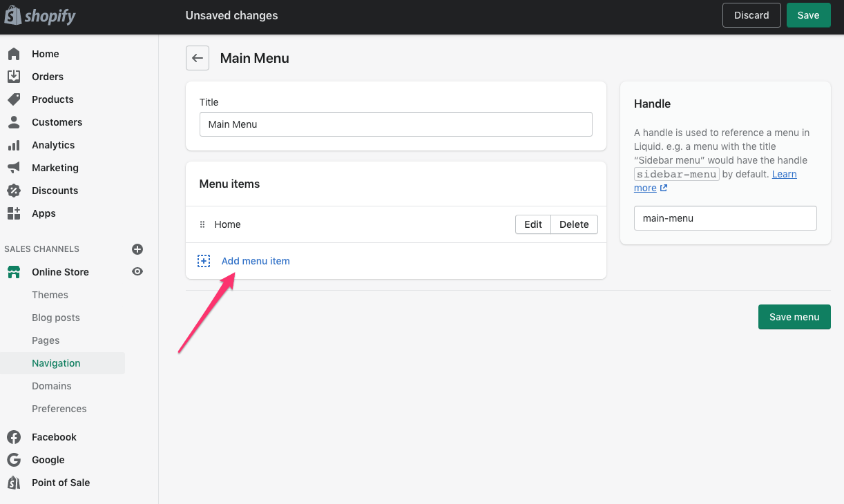Click the Add menu item link
The image size is (844, 504).
pyautogui.click(x=255, y=260)
